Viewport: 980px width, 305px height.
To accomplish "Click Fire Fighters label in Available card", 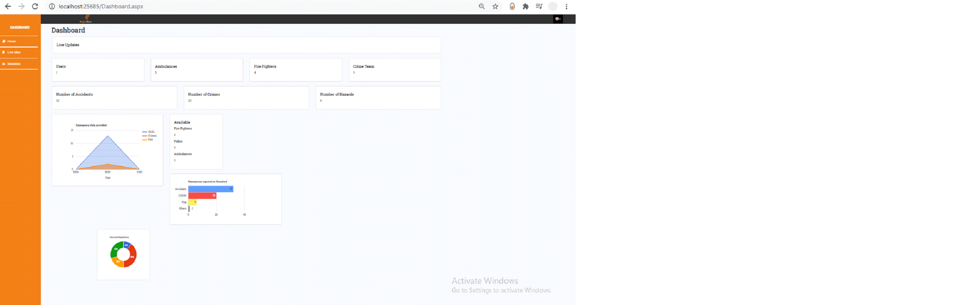I will [183, 129].
